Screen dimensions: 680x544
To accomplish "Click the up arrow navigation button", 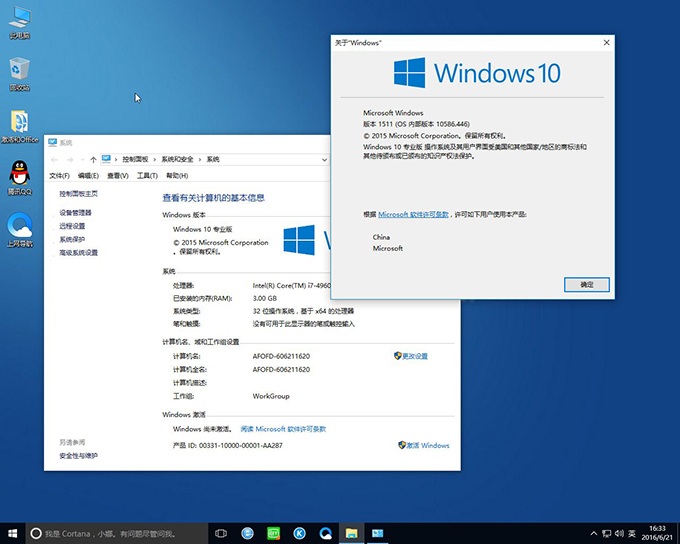I will pyautogui.click(x=93, y=159).
